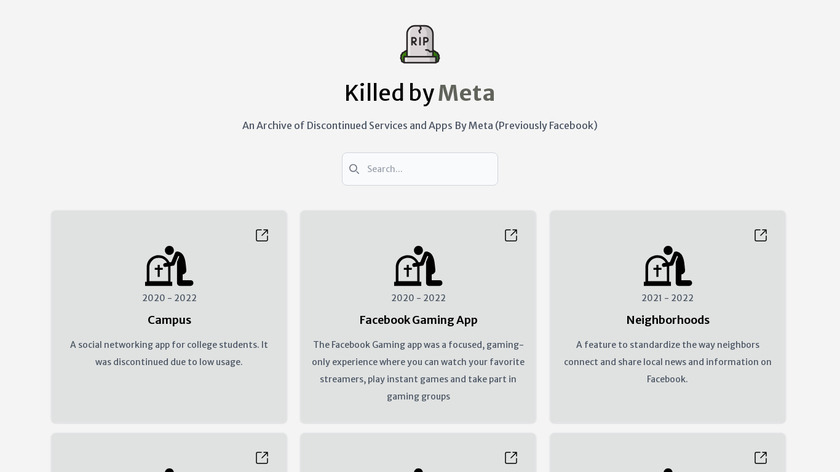Click the Facebook Gaming App description text
The width and height of the screenshot is (840, 472).
[x=418, y=370]
